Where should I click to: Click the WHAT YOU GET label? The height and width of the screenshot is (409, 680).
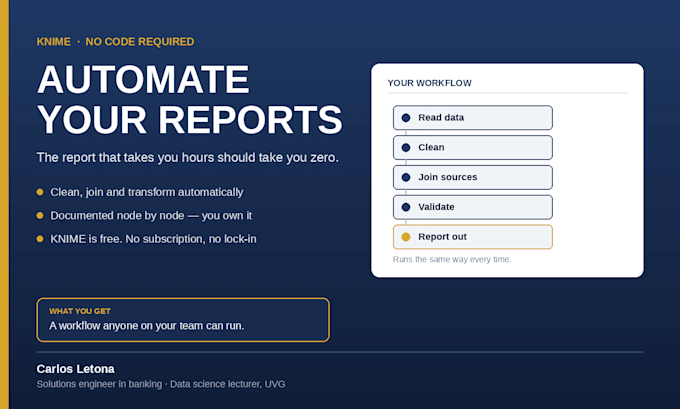tap(80, 311)
